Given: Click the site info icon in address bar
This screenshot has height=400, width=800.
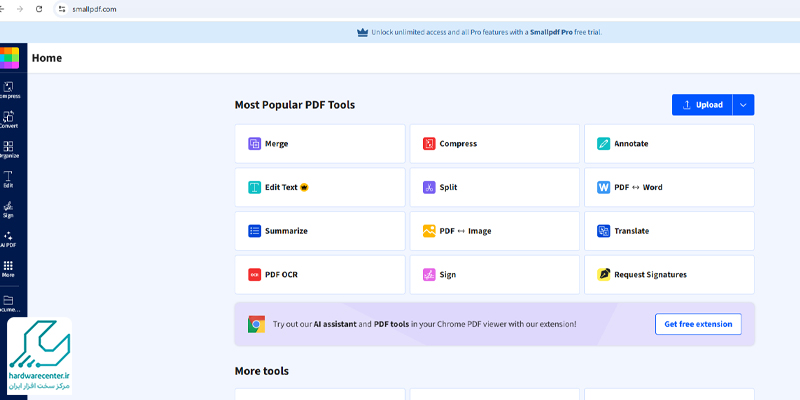Looking at the screenshot, I should tap(62, 9).
